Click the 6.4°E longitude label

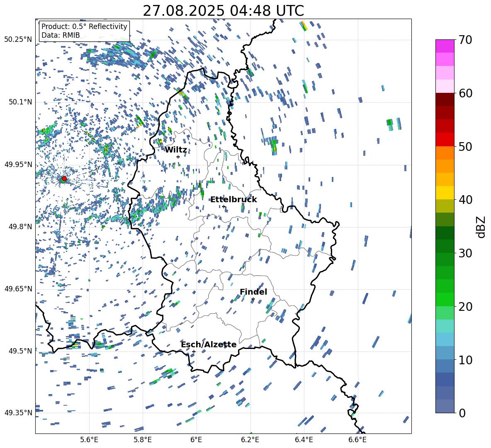point(304,440)
